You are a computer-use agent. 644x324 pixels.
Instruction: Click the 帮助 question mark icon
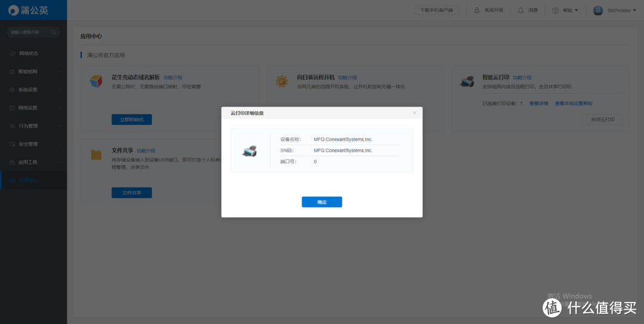555,10
